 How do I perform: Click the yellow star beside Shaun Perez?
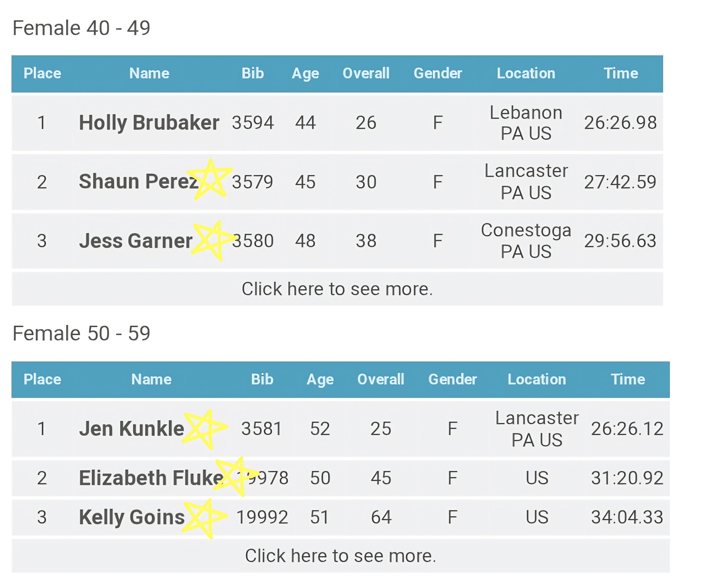(x=210, y=180)
